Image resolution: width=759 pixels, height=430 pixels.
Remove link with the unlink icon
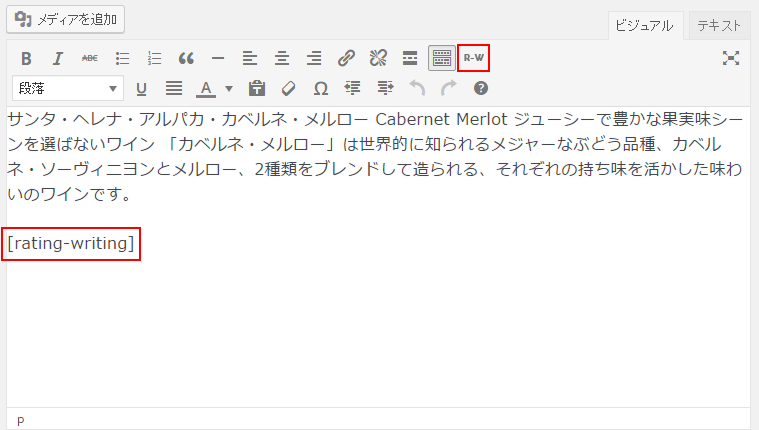[378, 59]
